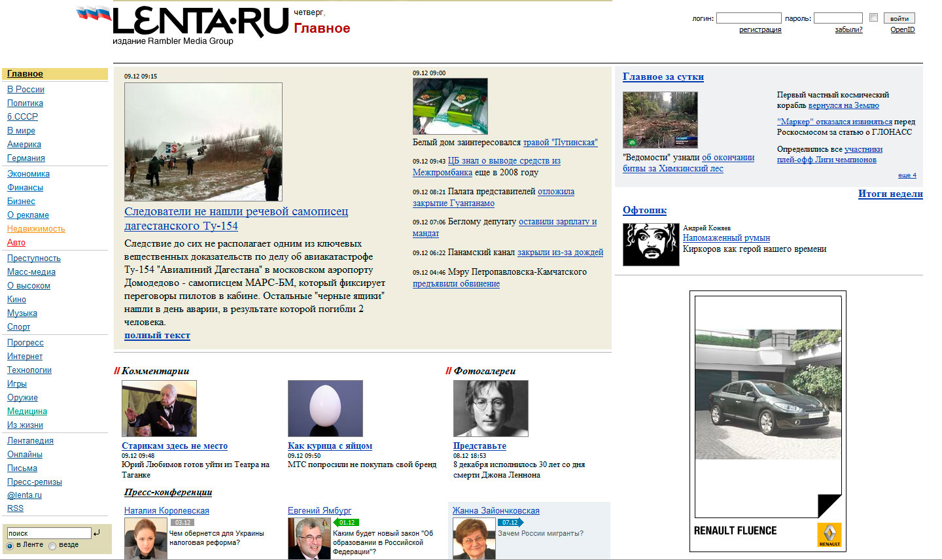
Task: Open the "отложила закрытие Гуантанамо" link
Action: click(x=494, y=198)
